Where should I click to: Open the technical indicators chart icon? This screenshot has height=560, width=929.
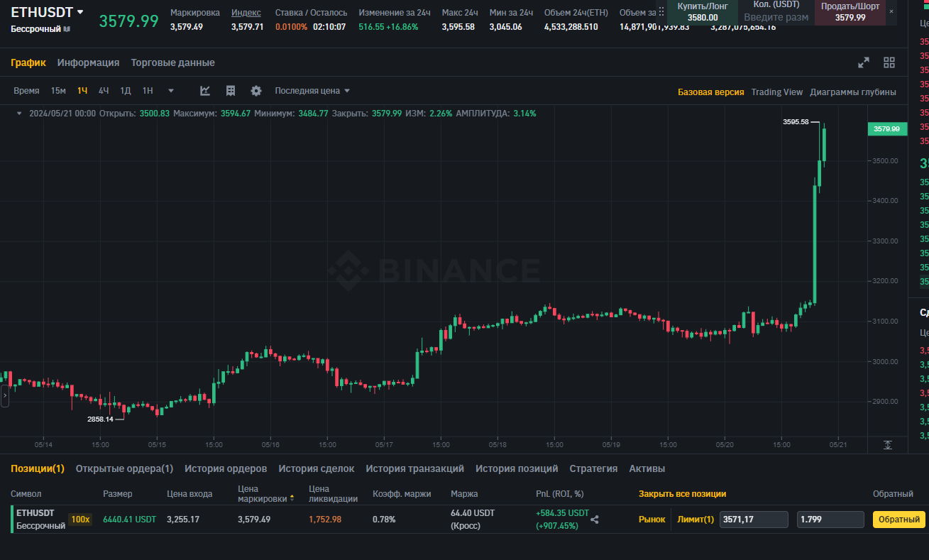click(x=205, y=91)
